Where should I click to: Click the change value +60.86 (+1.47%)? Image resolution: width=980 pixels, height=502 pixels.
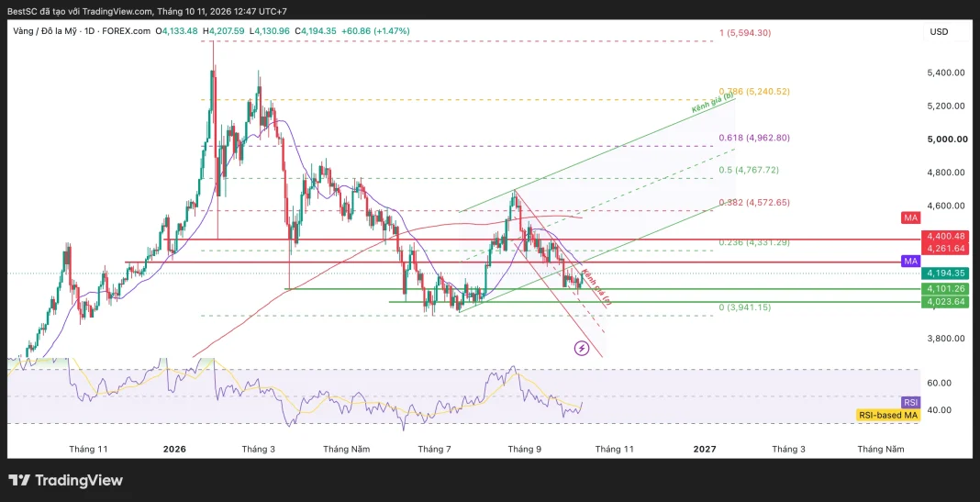pos(375,30)
